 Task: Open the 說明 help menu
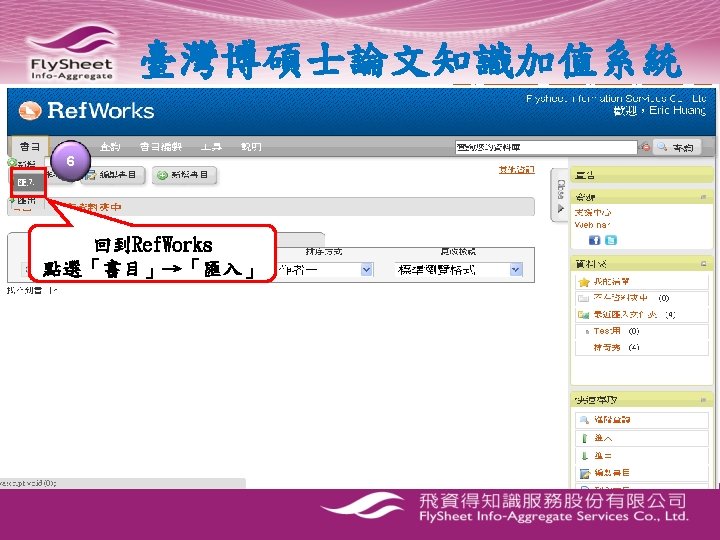point(251,147)
